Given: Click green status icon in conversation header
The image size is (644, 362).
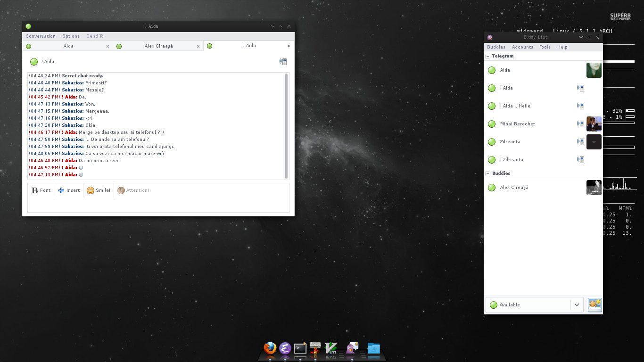Looking at the screenshot, I should click(x=34, y=62).
